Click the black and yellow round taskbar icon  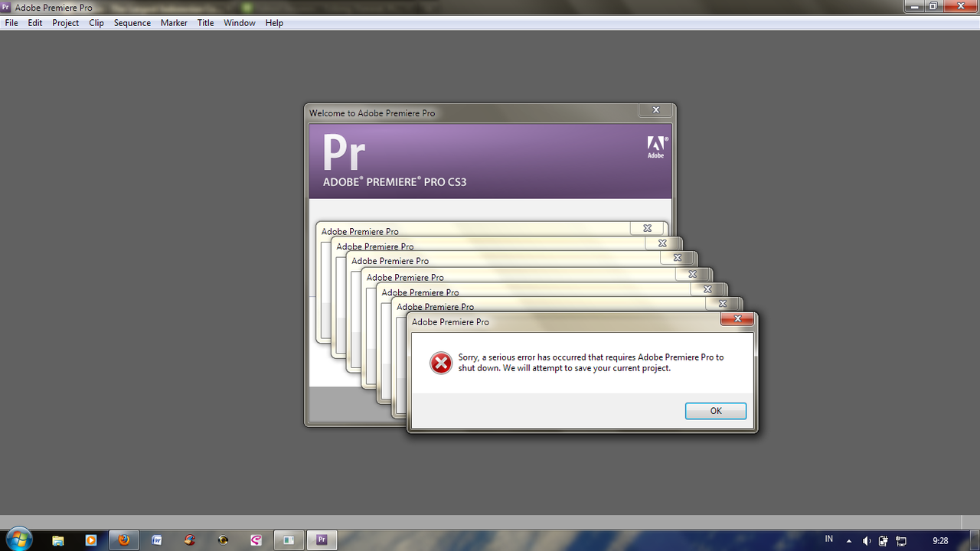point(223,540)
